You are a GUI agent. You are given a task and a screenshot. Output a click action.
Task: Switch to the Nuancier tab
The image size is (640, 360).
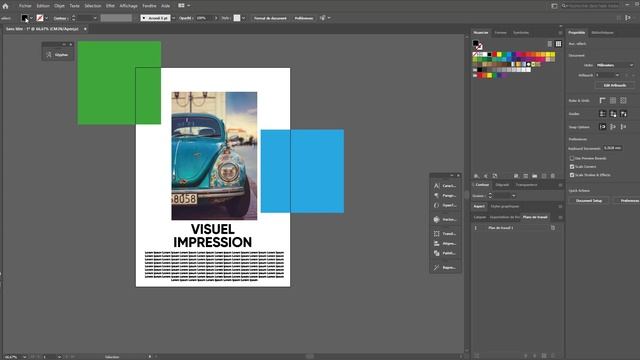480,33
